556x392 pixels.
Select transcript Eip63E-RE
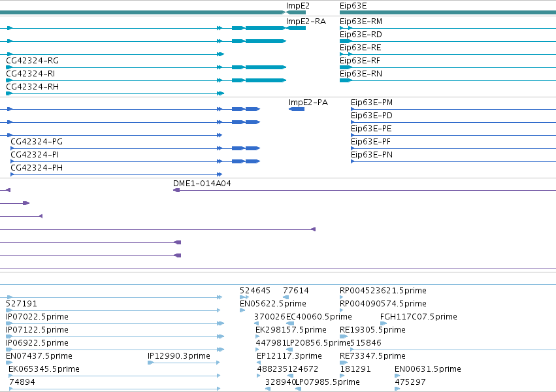point(360,48)
